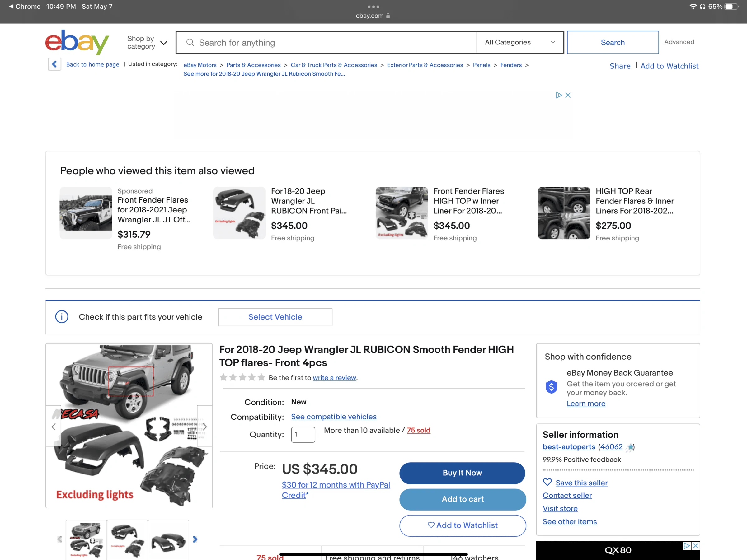Image resolution: width=747 pixels, height=560 pixels.
Task: Select the third product thumbnail of a single fender flare
Action: (168, 539)
